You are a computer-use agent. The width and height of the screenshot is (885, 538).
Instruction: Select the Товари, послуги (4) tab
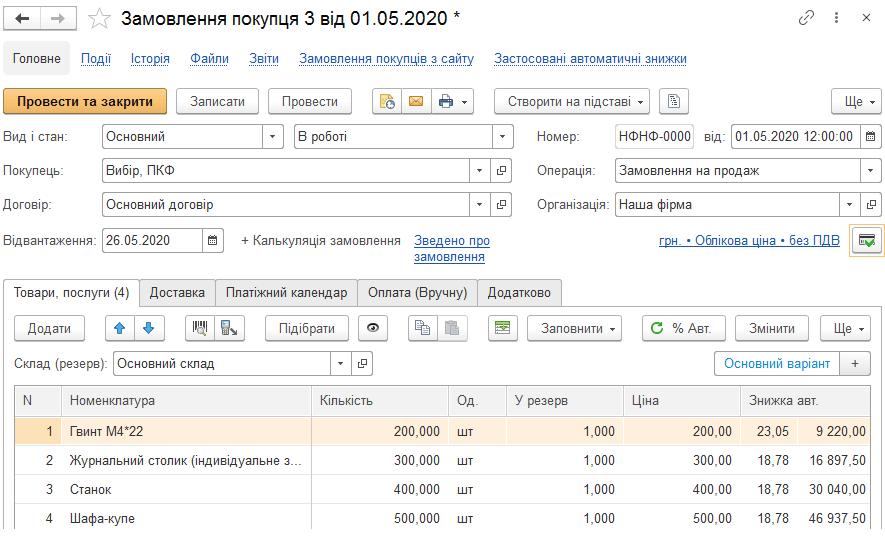tap(72, 292)
